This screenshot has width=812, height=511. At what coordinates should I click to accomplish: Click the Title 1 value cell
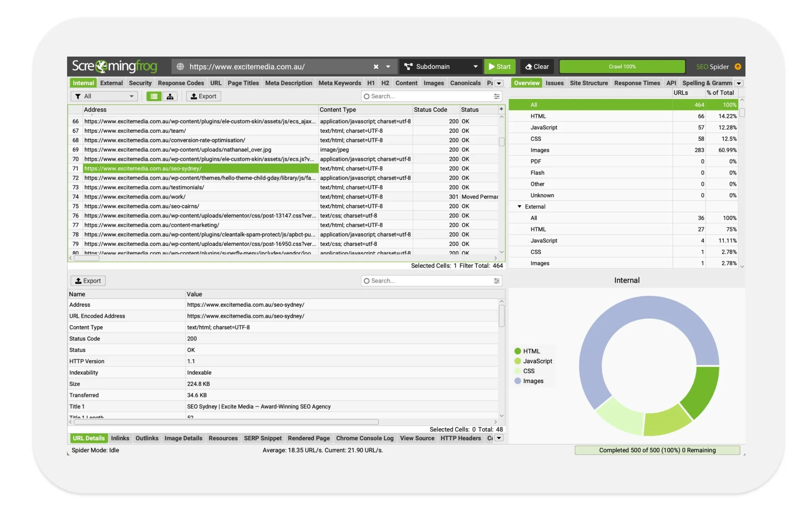[342, 407]
